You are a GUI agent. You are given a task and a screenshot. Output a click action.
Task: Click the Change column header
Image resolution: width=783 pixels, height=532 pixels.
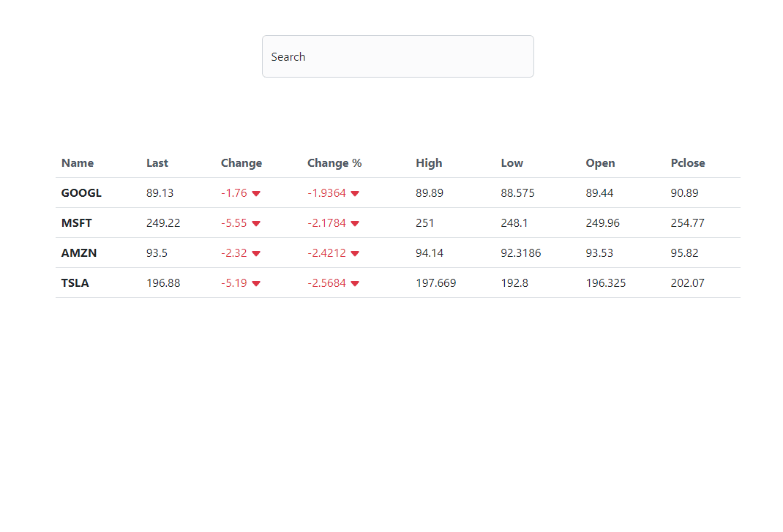click(241, 163)
